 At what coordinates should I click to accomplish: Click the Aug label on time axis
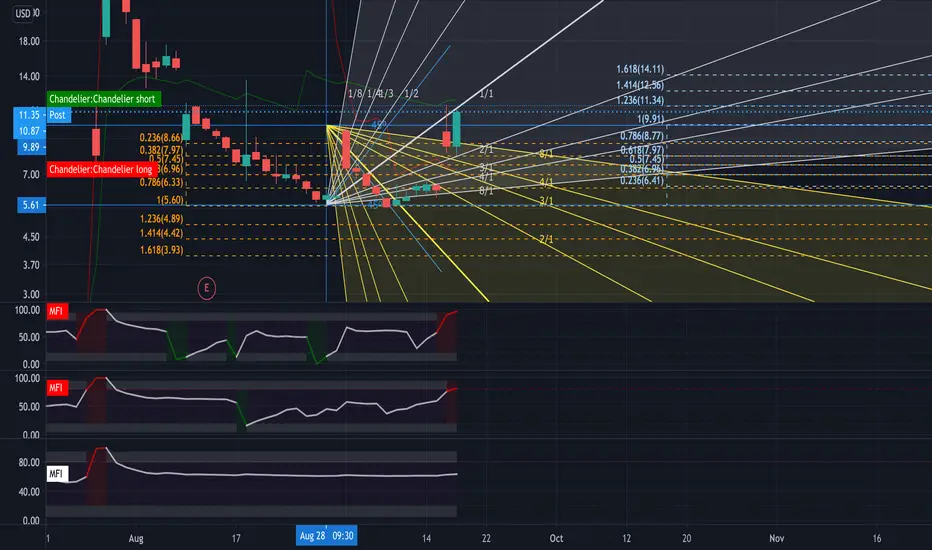click(x=136, y=538)
